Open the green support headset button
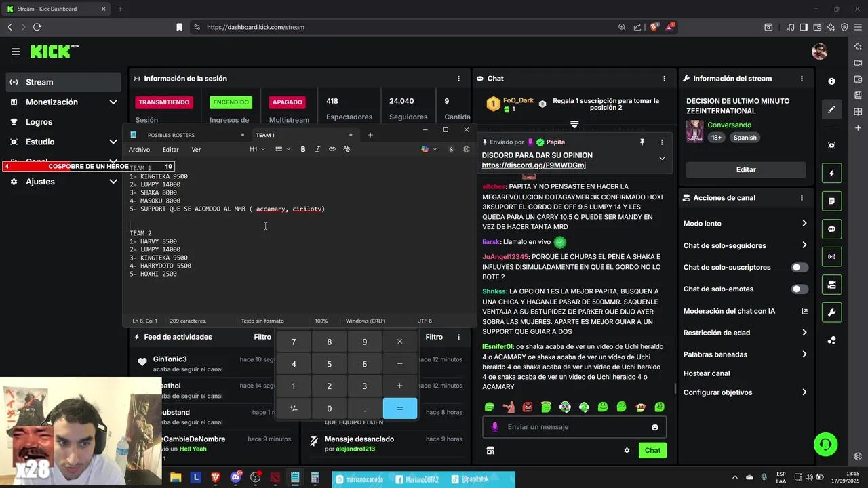This screenshot has height=488, width=868. pos(825,445)
